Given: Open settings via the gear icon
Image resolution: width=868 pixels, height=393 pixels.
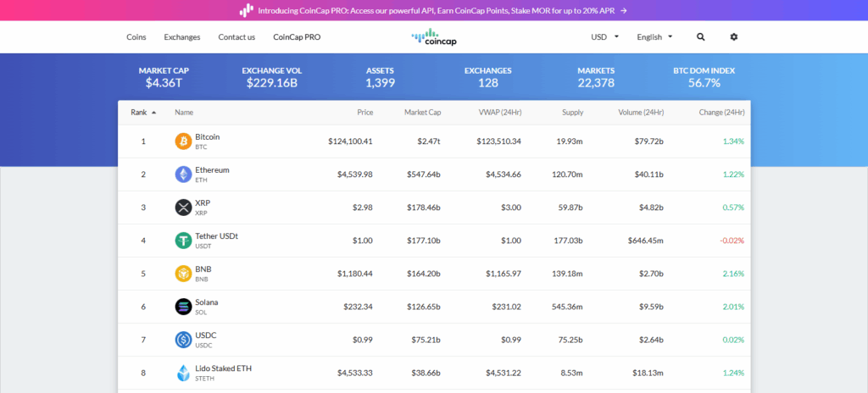Looking at the screenshot, I should pyautogui.click(x=734, y=37).
